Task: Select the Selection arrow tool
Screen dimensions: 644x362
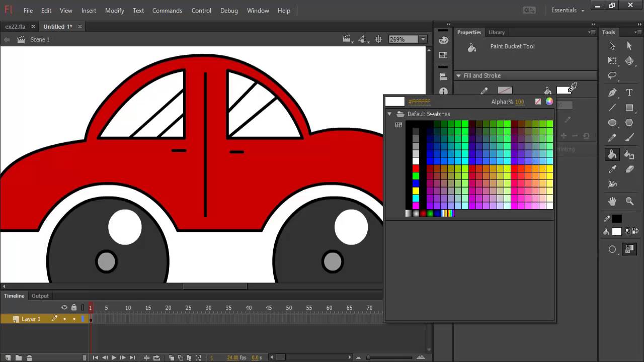Action: pyautogui.click(x=612, y=46)
